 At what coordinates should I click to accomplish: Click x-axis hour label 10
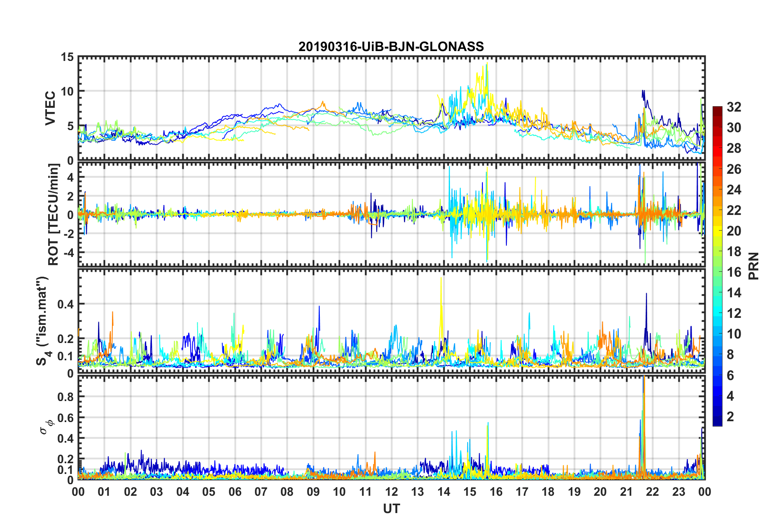[x=339, y=492]
